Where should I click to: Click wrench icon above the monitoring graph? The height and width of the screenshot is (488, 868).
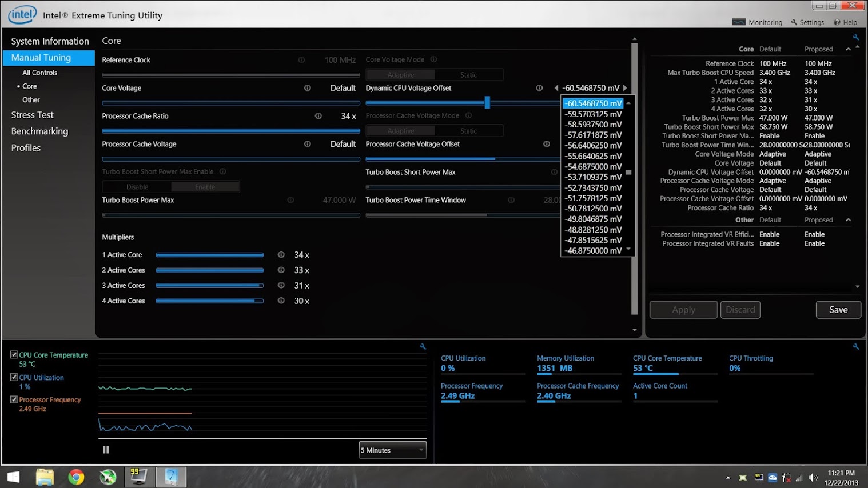point(423,346)
